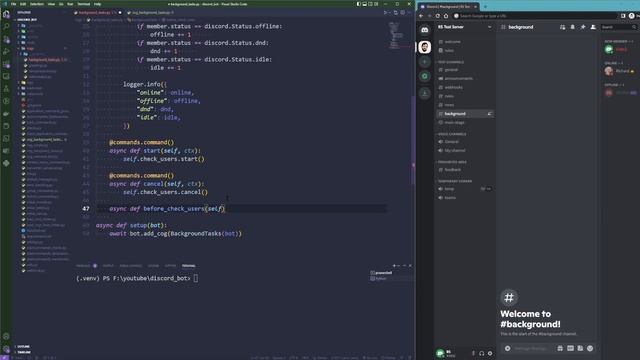Screen dimensions: 640x360
Task: Click the Add a Server plus icon in Discord
Action: [424, 62]
